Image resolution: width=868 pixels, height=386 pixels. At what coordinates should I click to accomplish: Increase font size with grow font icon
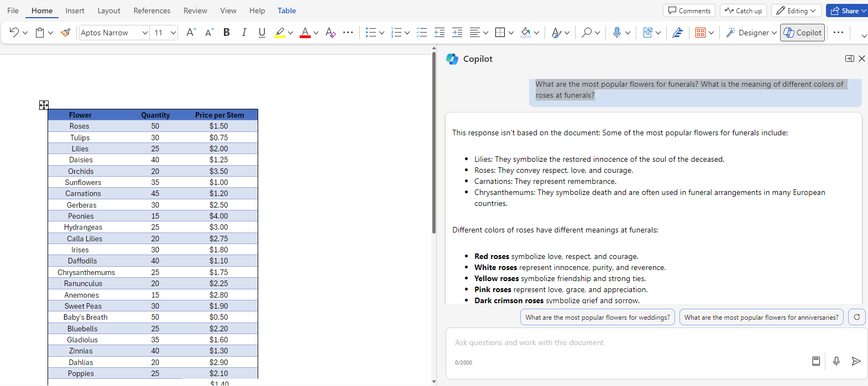point(191,33)
